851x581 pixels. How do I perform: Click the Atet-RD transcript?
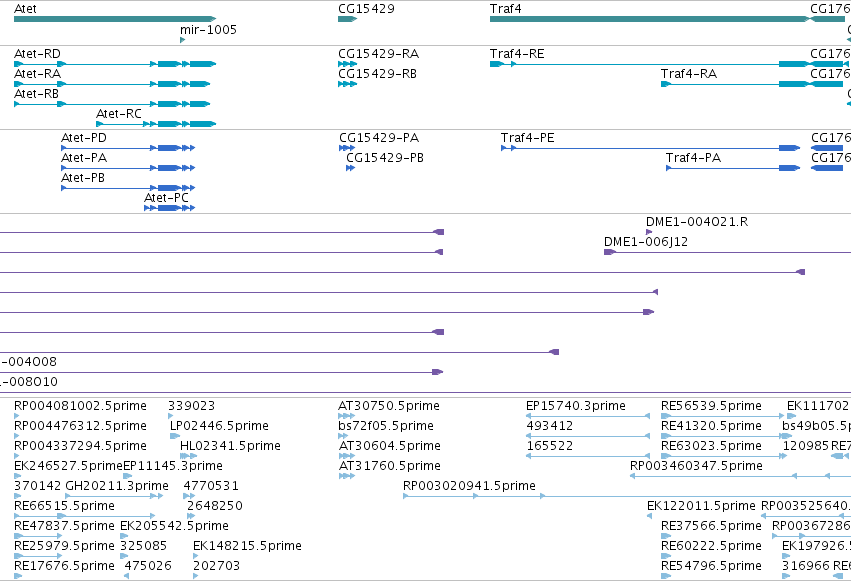click(x=115, y=64)
